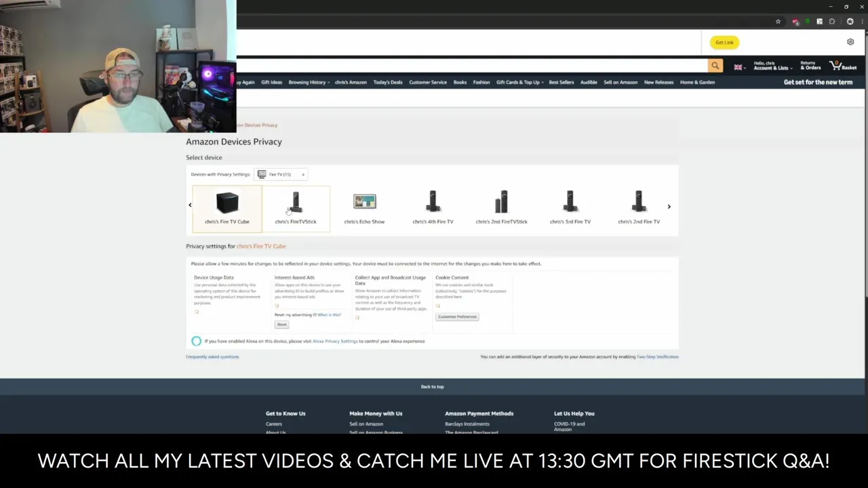868x488 pixels.
Task: Click the green extension icon in toolbar
Action: coord(808,22)
